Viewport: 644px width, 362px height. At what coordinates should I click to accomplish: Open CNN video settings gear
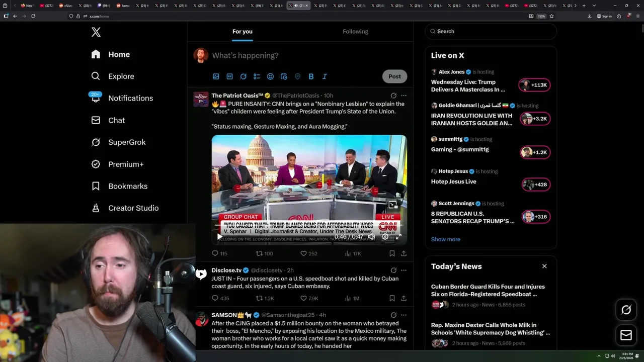tap(385, 237)
